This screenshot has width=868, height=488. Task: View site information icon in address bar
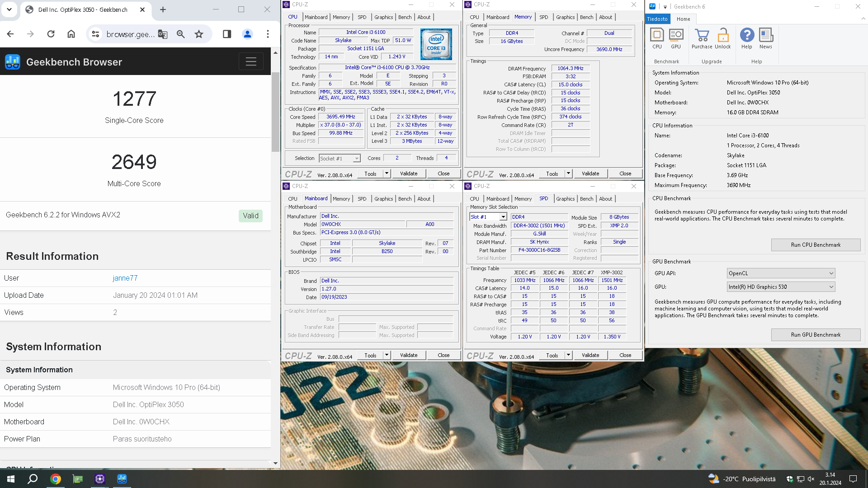95,34
